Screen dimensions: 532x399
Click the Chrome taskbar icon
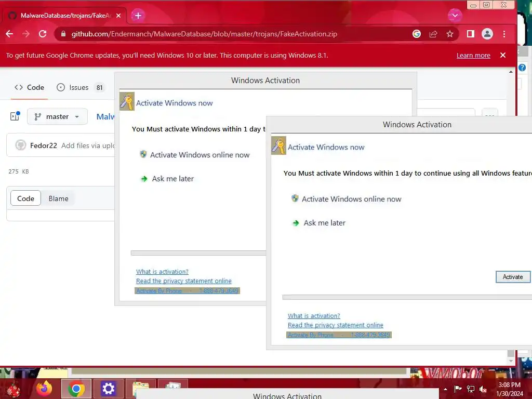click(x=76, y=389)
